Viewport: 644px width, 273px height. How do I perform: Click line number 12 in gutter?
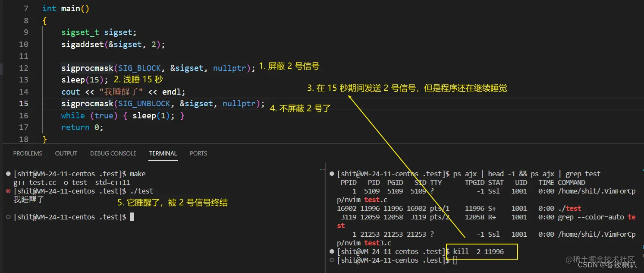24,68
